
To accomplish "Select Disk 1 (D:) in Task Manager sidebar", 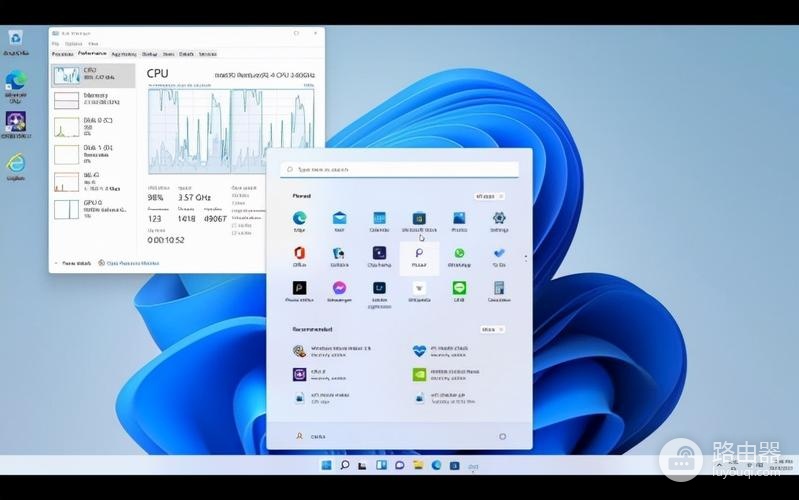I will tap(93, 154).
